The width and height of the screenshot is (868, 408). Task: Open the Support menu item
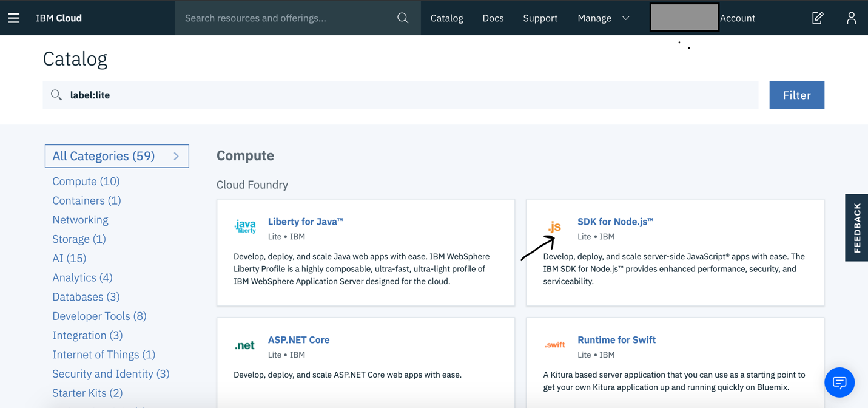click(540, 18)
